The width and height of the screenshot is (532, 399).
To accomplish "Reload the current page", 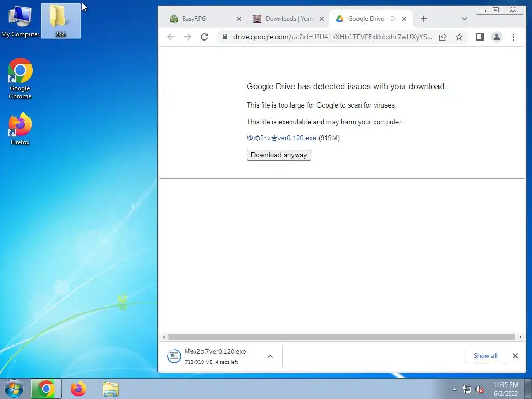I will coord(204,37).
